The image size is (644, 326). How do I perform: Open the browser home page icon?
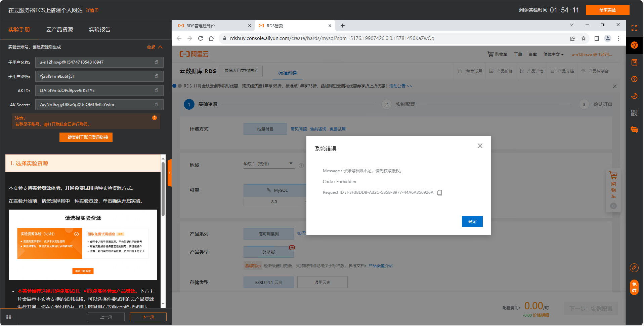[211, 38]
